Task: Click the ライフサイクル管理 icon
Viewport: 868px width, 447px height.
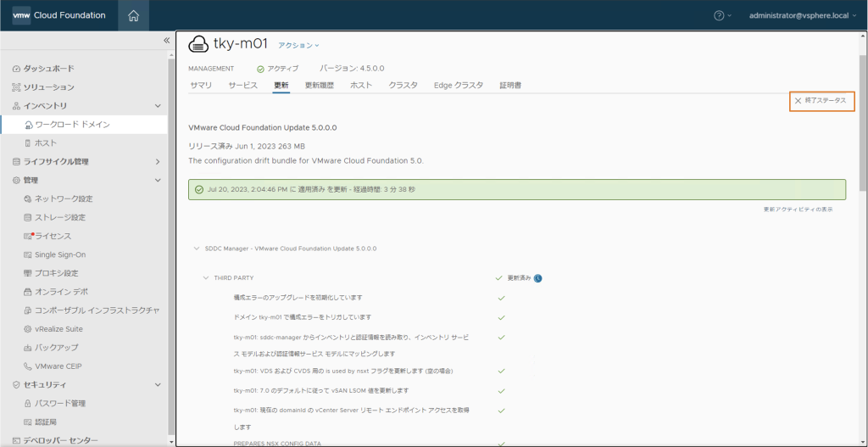Action: pyautogui.click(x=16, y=162)
